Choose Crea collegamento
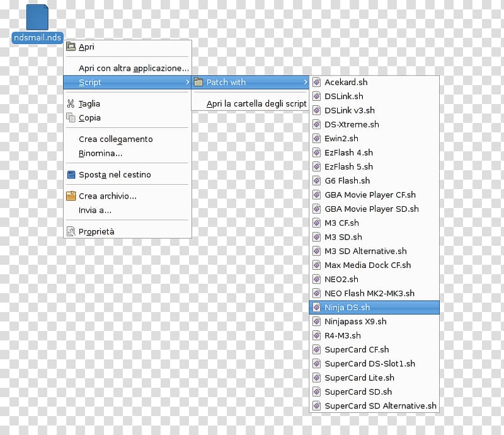504x435 pixels. pyautogui.click(x=128, y=139)
